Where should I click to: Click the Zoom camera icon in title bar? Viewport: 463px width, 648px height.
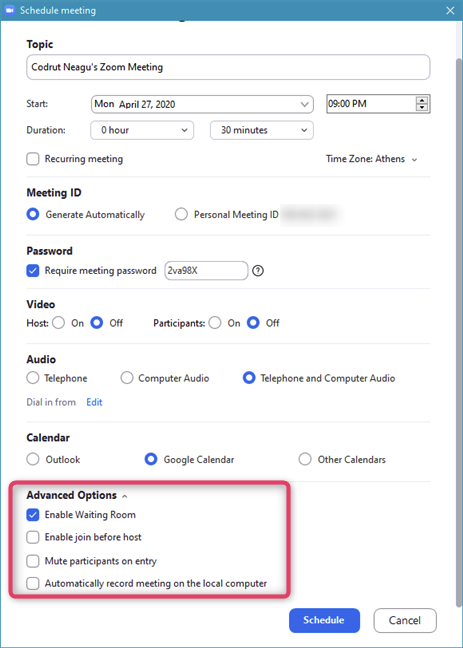click(x=9, y=10)
